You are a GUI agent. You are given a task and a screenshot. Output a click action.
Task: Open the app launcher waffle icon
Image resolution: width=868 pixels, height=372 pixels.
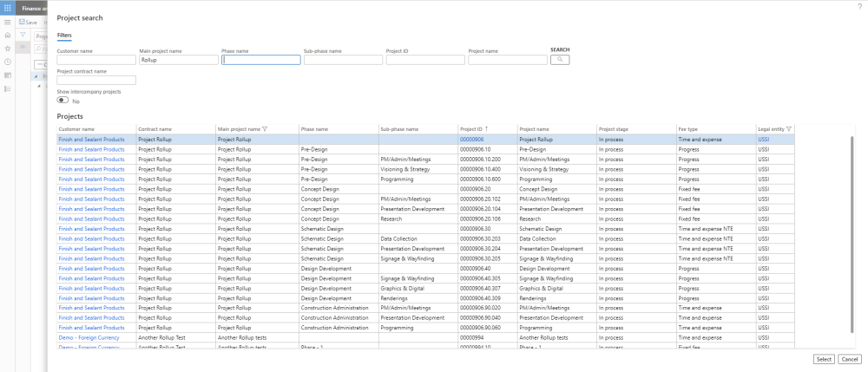(7, 8)
